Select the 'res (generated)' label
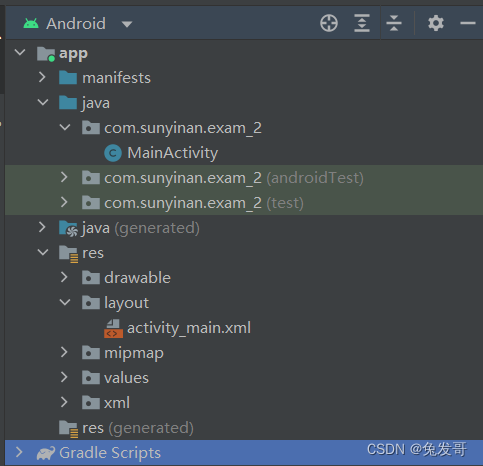Viewport: 483px width, 466px height. point(138,429)
